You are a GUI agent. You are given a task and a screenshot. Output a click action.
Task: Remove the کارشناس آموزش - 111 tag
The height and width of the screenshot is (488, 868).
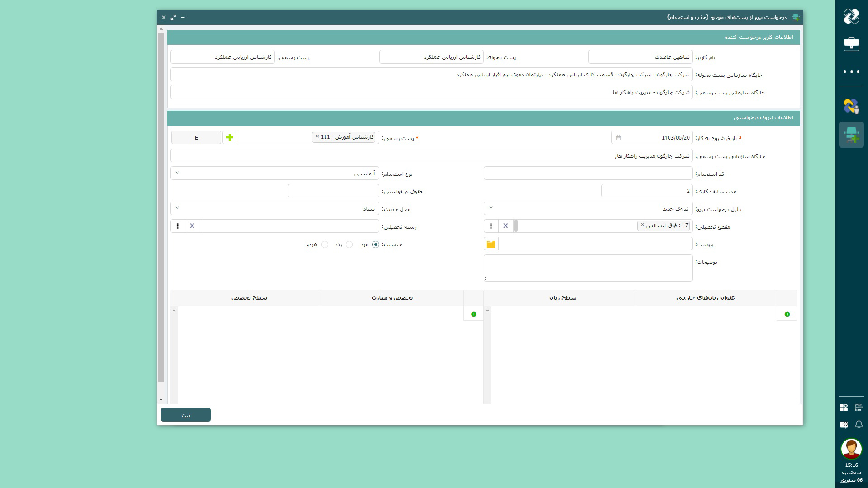pos(317,136)
